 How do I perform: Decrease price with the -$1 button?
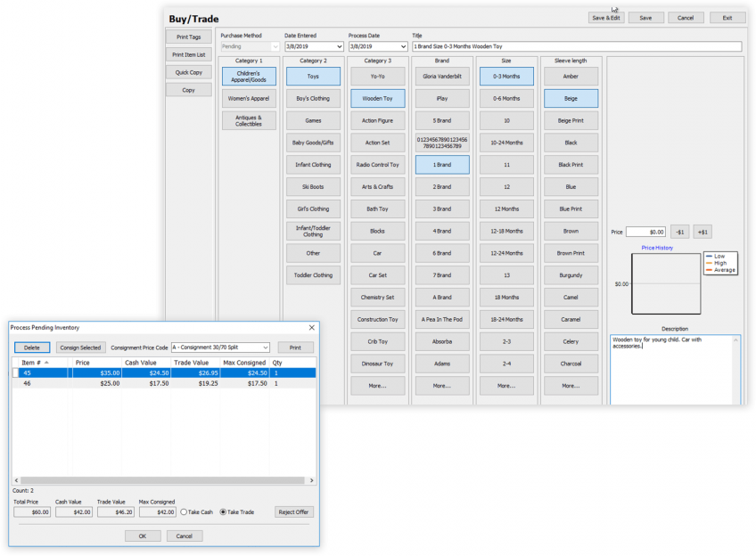click(679, 232)
